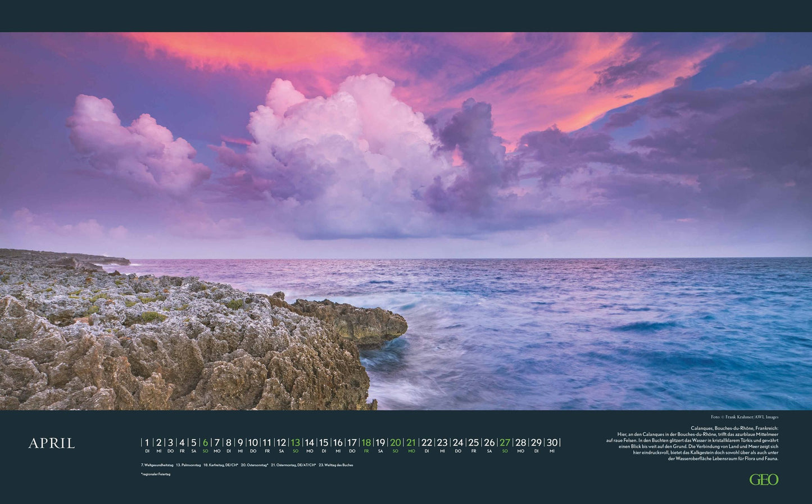Click date 30 at the strip's end

pyautogui.click(x=552, y=443)
